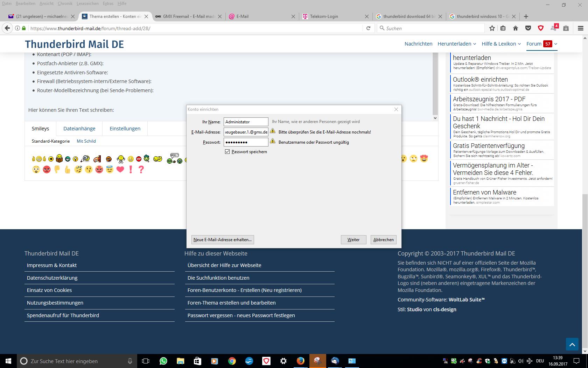This screenshot has height=368, width=588.
Task: Insert the angry red face emoji
Action: (47, 170)
